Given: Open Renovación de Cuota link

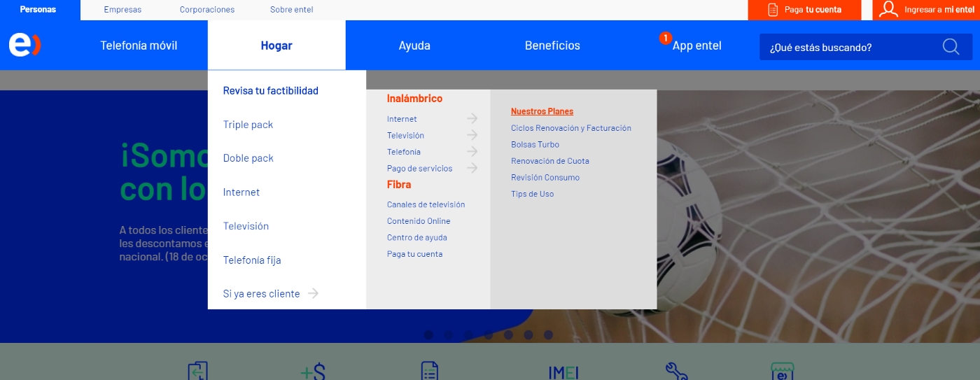Looking at the screenshot, I should click(550, 161).
